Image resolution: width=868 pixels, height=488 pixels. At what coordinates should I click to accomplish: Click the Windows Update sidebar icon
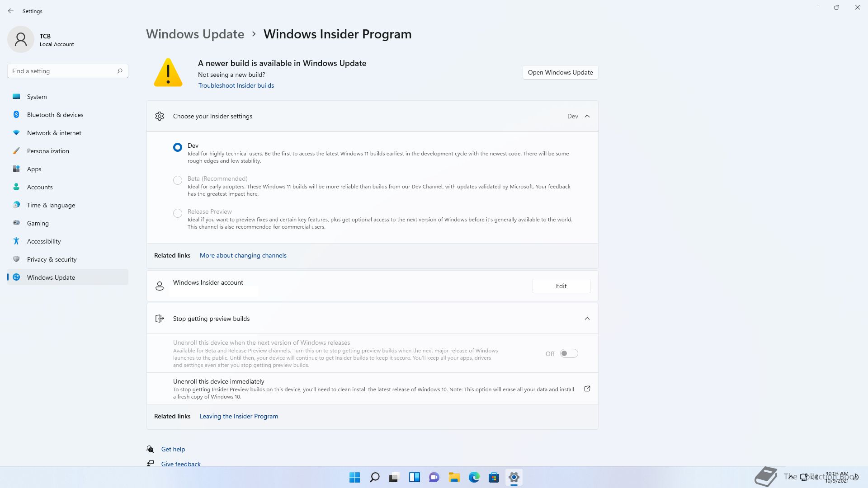[x=16, y=277]
